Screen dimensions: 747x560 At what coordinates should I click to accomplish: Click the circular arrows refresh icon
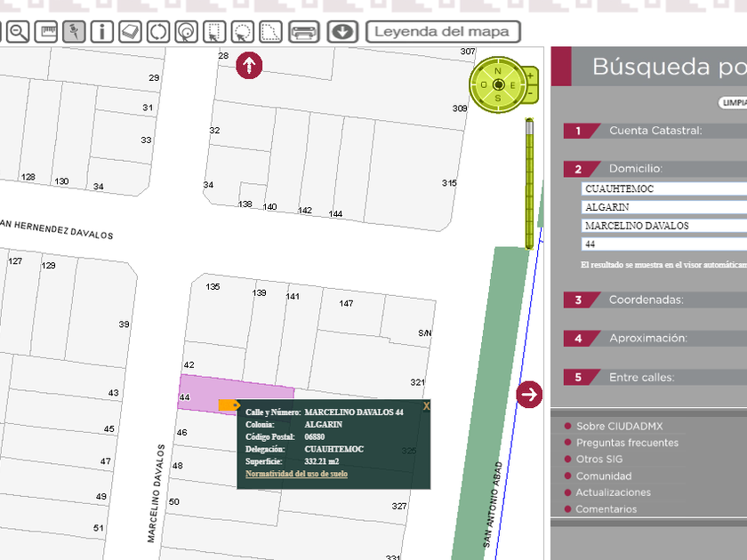157,33
